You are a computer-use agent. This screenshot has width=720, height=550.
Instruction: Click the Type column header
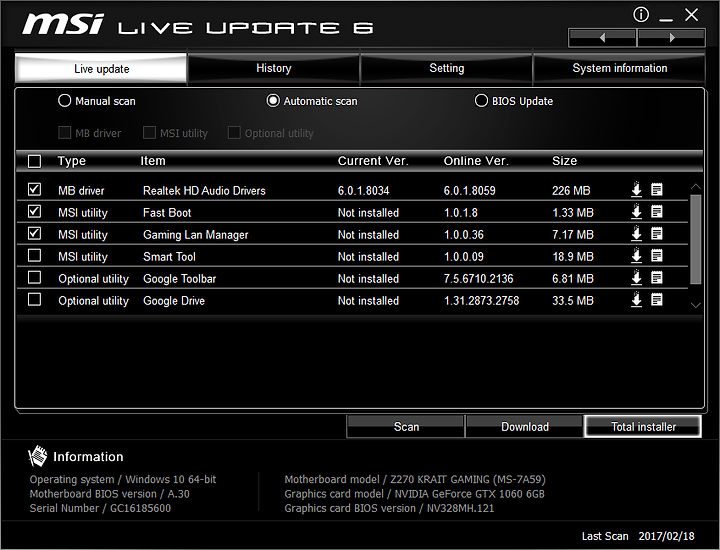[x=72, y=161]
